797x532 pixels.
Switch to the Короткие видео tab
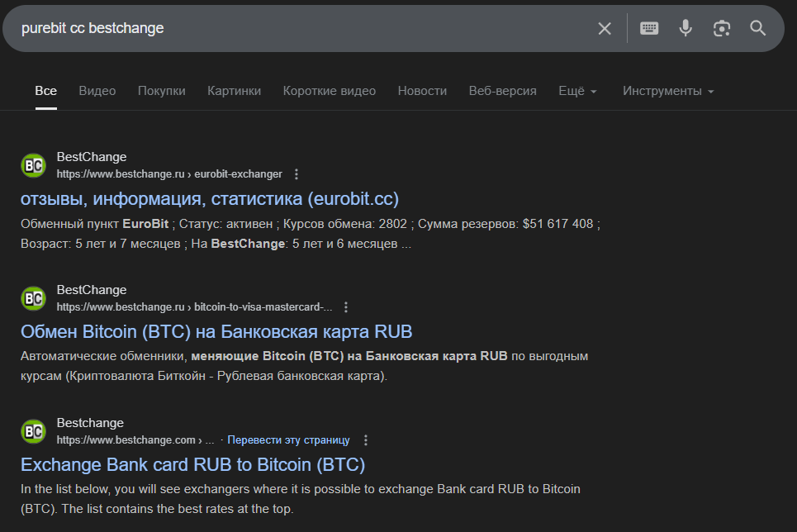(x=330, y=91)
